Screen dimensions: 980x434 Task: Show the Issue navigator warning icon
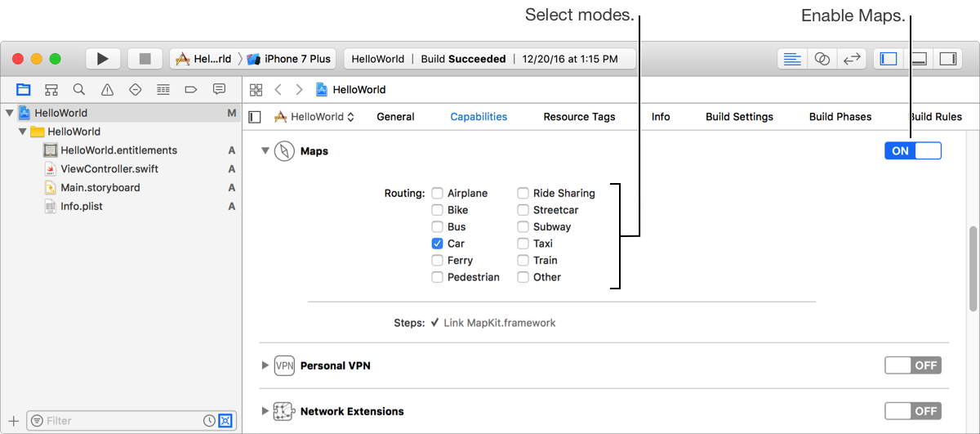pyautogui.click(x=107, y=89)
